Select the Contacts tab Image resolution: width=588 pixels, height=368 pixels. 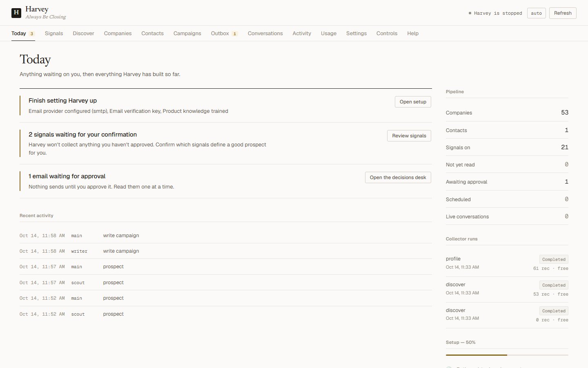click(x=152, y=34)
